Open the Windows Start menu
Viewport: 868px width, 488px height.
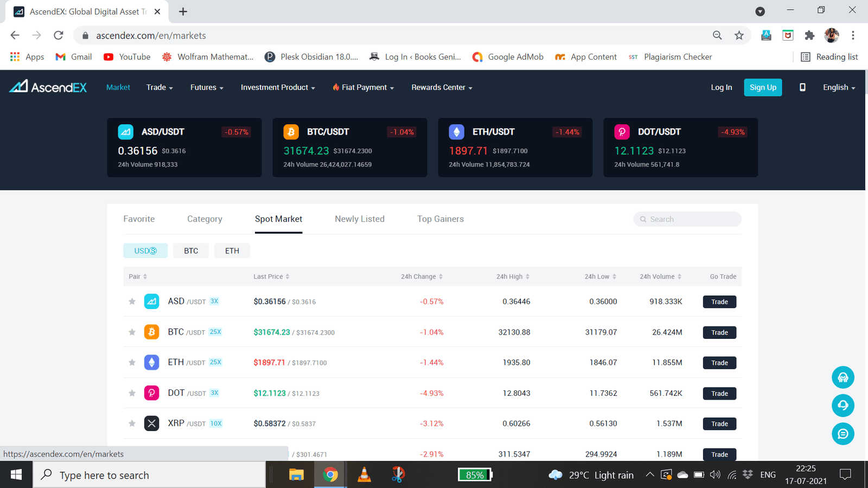click(16, 475)
